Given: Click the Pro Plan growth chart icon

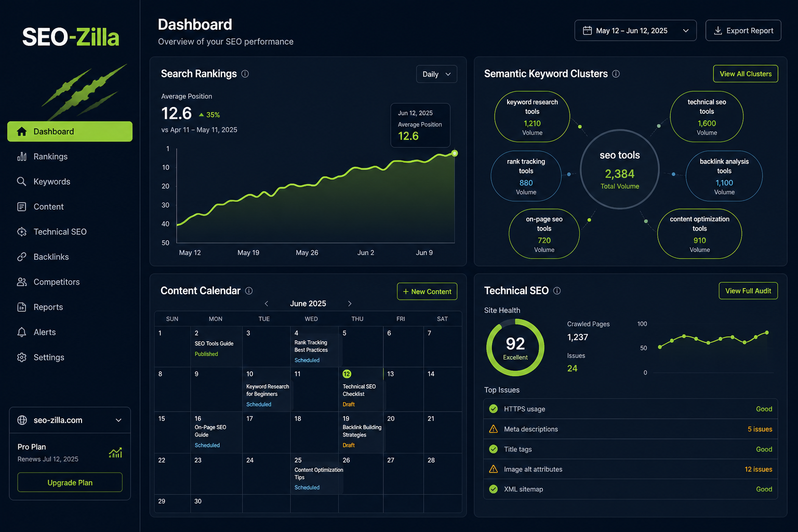Looking at the screenshot, I should (x=115, y=453).
